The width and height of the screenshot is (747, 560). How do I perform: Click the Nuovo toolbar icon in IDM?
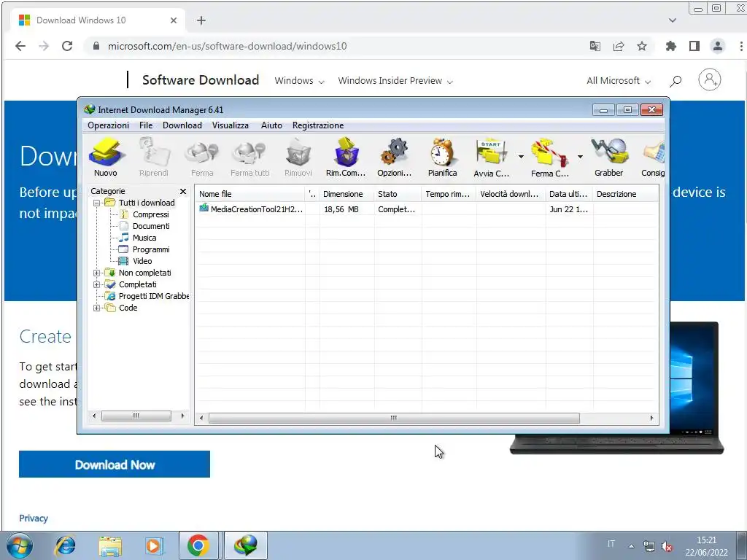[106, 157]
